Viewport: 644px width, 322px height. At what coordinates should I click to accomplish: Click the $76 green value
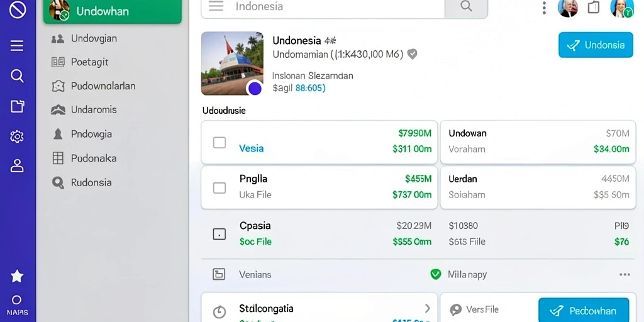coord(621,241)
